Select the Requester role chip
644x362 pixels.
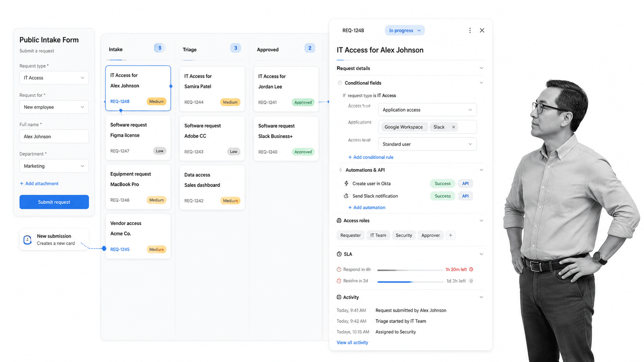350,235
